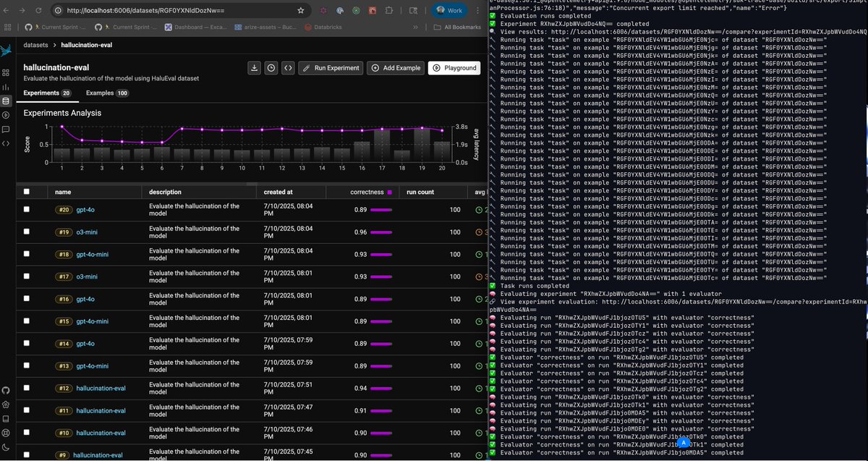
Task: Open experiment #19 o3-mini link
Action: click(87, 232)
